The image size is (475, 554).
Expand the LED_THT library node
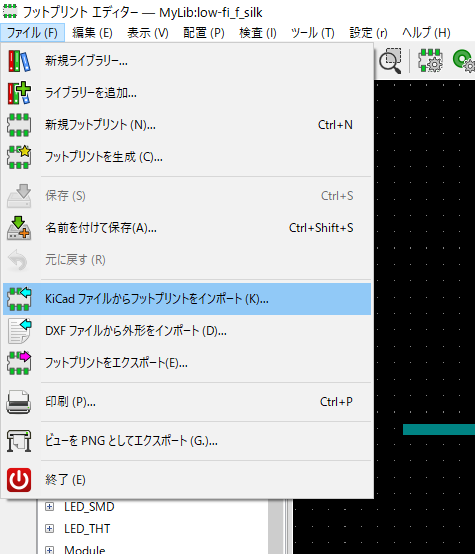pos(49,529)
